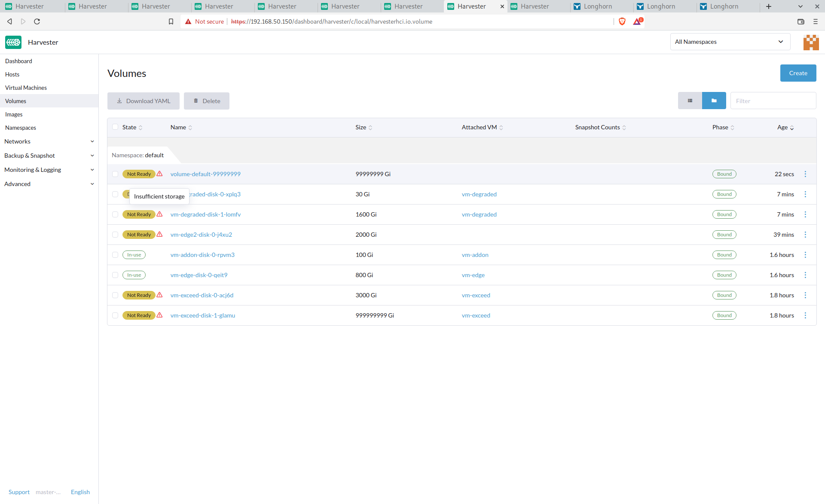Open the All Namespaces dropdown
The height and width of the screenshot is (504, 825).
pos(730,42)
